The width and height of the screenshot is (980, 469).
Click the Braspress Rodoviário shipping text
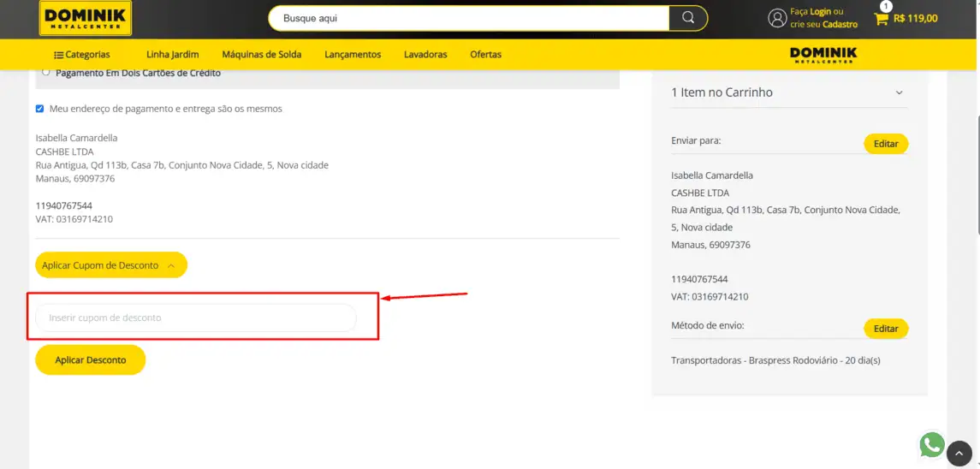775,361
